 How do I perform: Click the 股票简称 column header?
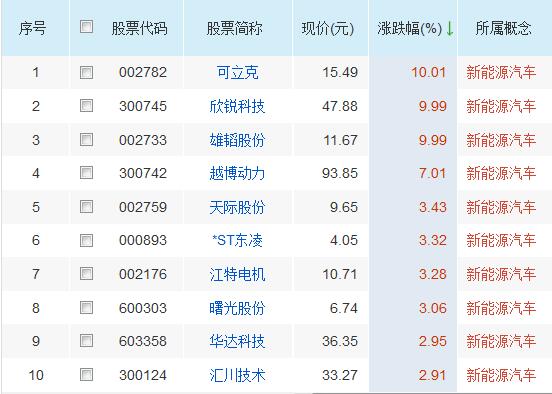click(x=234, y=29)
